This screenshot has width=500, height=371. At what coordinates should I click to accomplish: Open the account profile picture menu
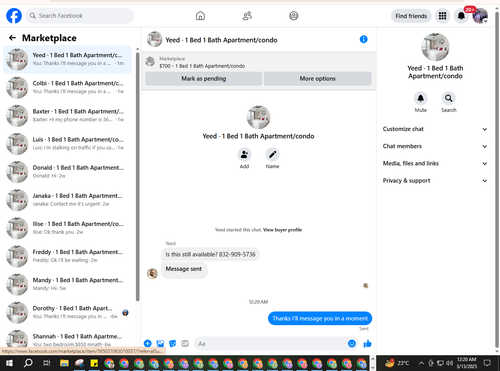tap(480, 16)
